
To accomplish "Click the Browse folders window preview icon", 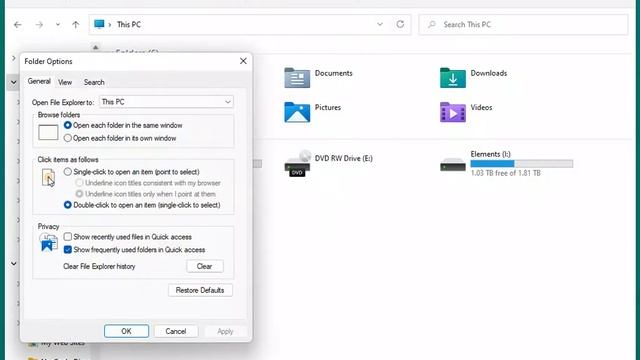I will pos(48,132).
